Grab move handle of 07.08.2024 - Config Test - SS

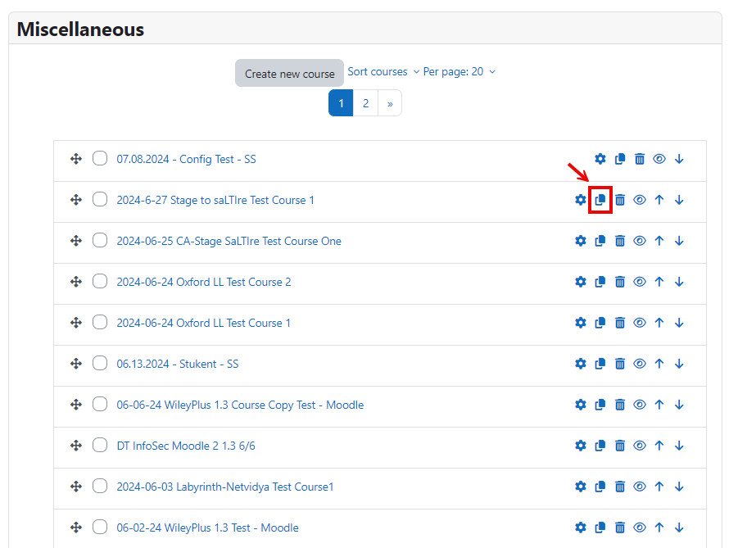(75, 159)
